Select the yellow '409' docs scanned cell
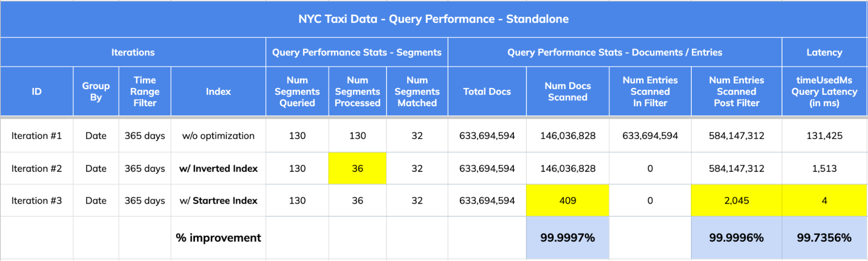This screenshot has width=868, height=261. tap(568, 201)
